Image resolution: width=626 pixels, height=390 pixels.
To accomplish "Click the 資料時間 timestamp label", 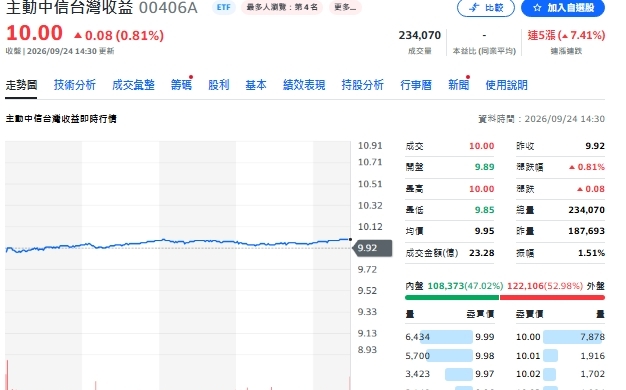I will tap(541, 119).
